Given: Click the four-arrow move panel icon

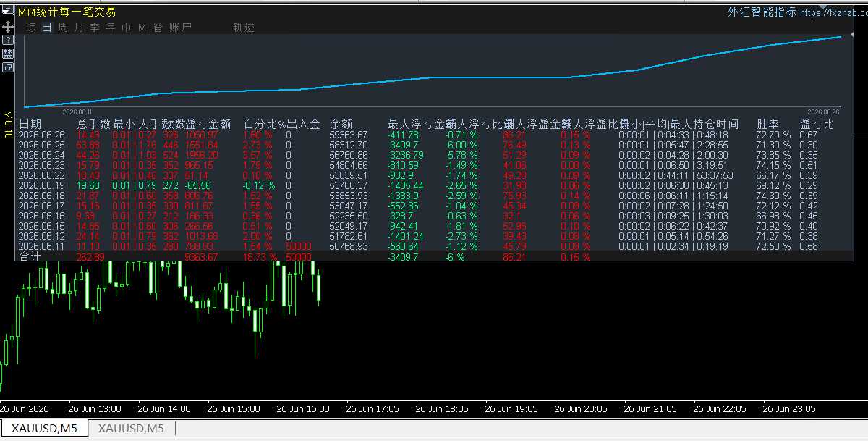Looking at the screenshot, I should coord(8,26).
